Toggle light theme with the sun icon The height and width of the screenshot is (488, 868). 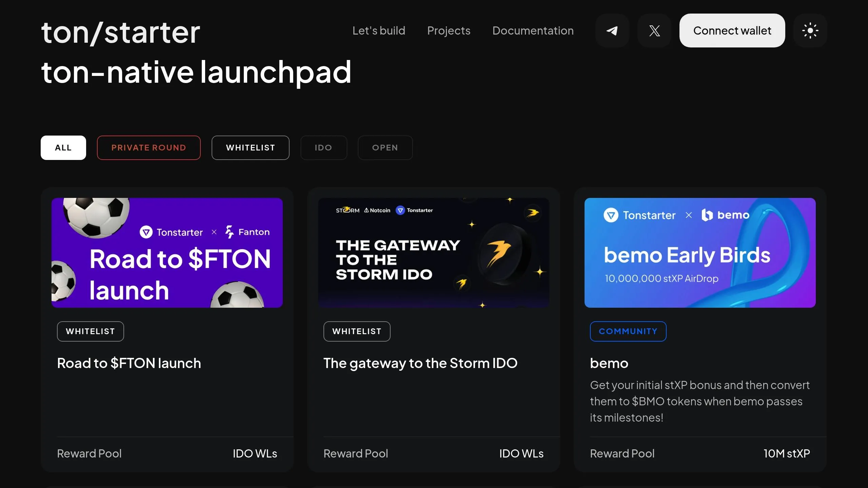tap(810, 30)
